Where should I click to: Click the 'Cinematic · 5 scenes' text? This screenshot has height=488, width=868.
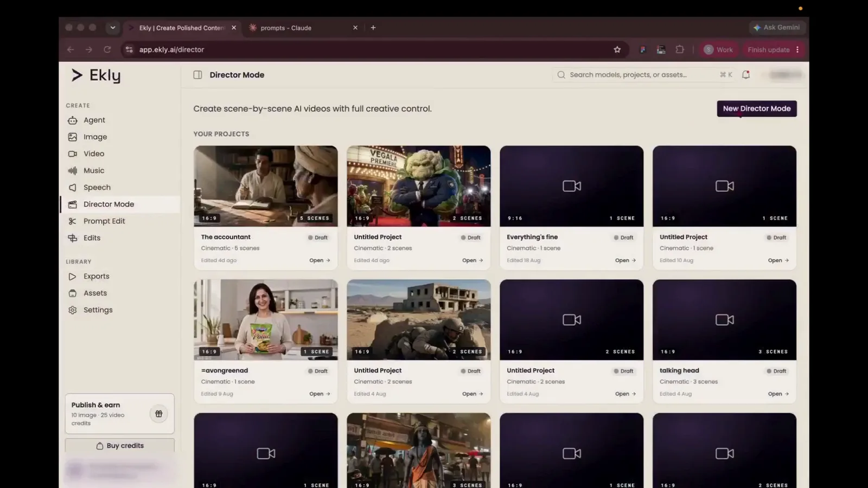pos(230,248)
